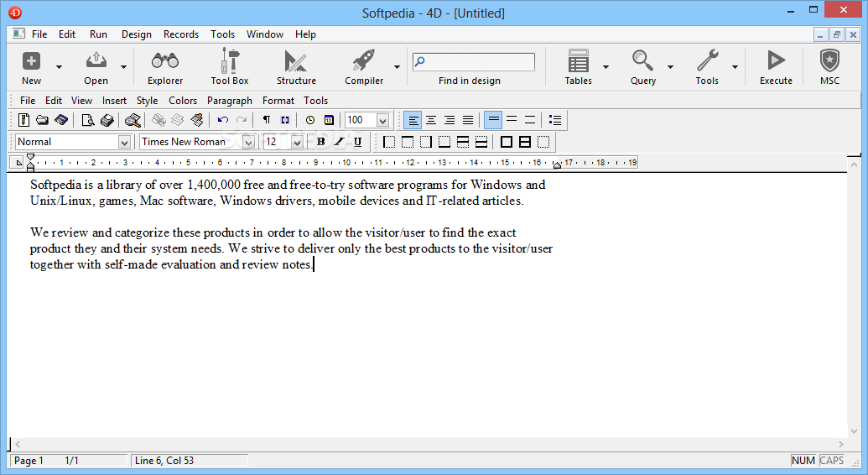This screenshot has height=475, width=868.
Task: Click the undo arrow icon
Action: coord(222,120)
